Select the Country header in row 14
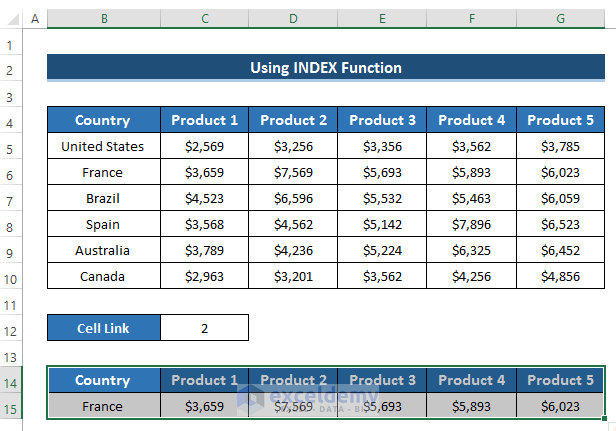616x431 pixels. pos(103,381)
